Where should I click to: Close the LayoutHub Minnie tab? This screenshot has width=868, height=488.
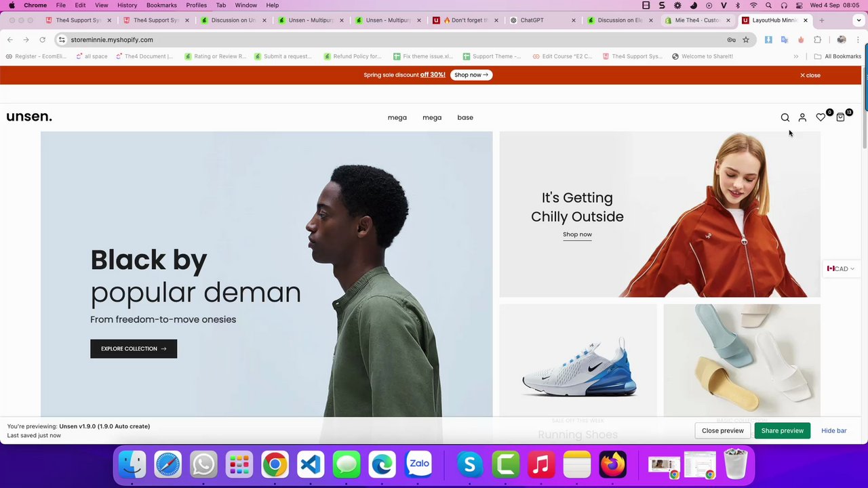tap(806, 20)
